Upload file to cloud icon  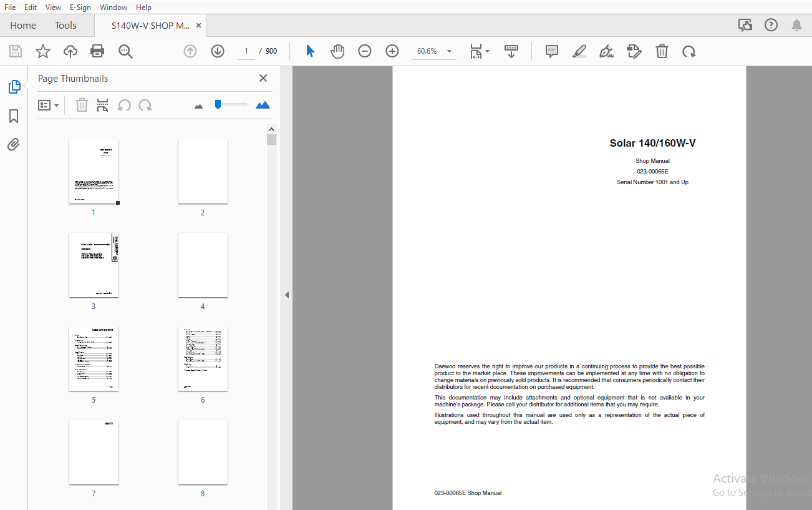click(70, 51)
